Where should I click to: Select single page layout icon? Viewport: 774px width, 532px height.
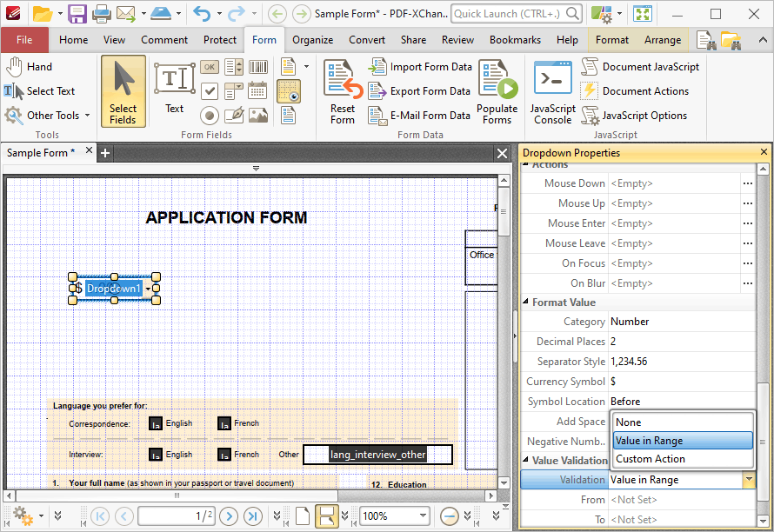(303, 516)
